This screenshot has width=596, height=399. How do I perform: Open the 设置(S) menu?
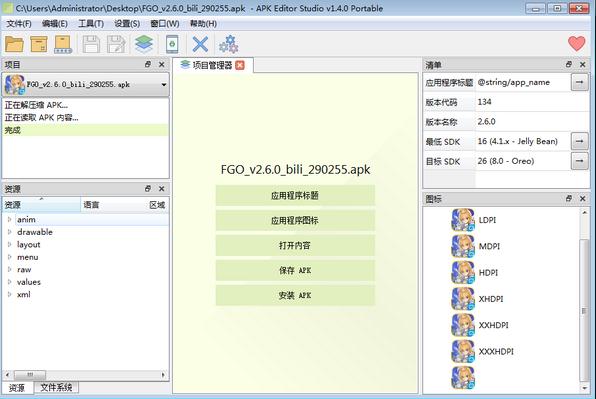[127, 24]
